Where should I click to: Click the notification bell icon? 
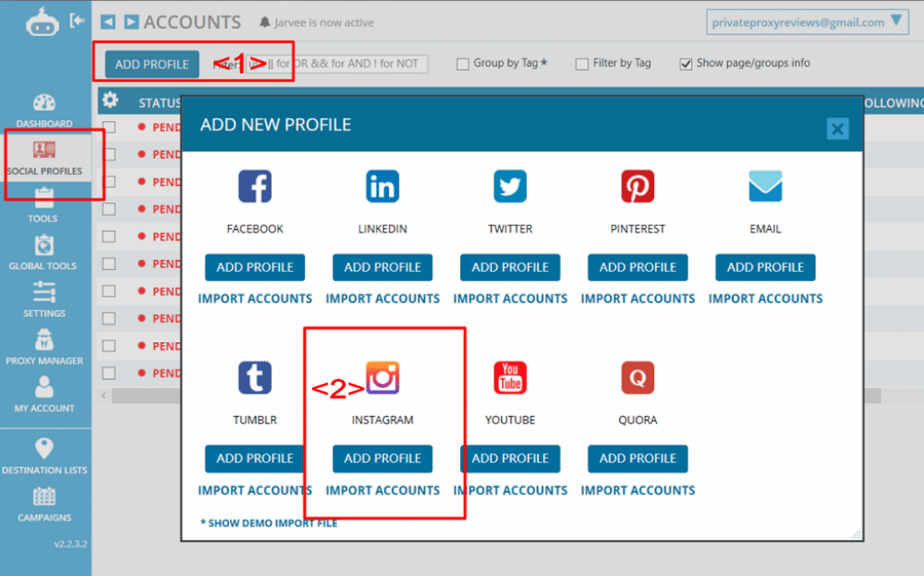point(264,23)
